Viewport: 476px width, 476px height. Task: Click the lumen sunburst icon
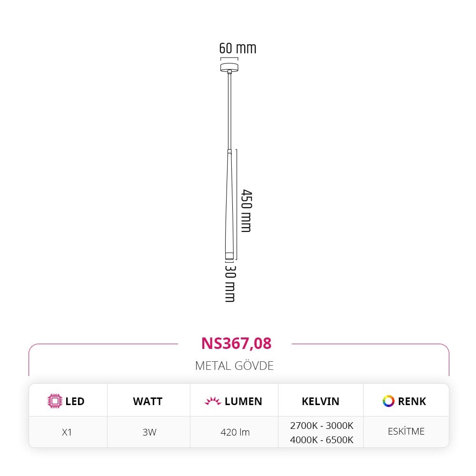[213, 401]
